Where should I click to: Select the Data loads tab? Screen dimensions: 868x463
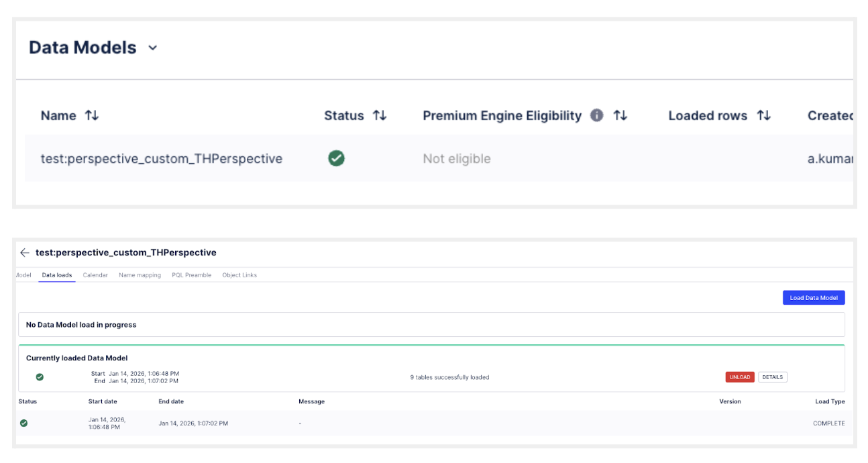57,275
